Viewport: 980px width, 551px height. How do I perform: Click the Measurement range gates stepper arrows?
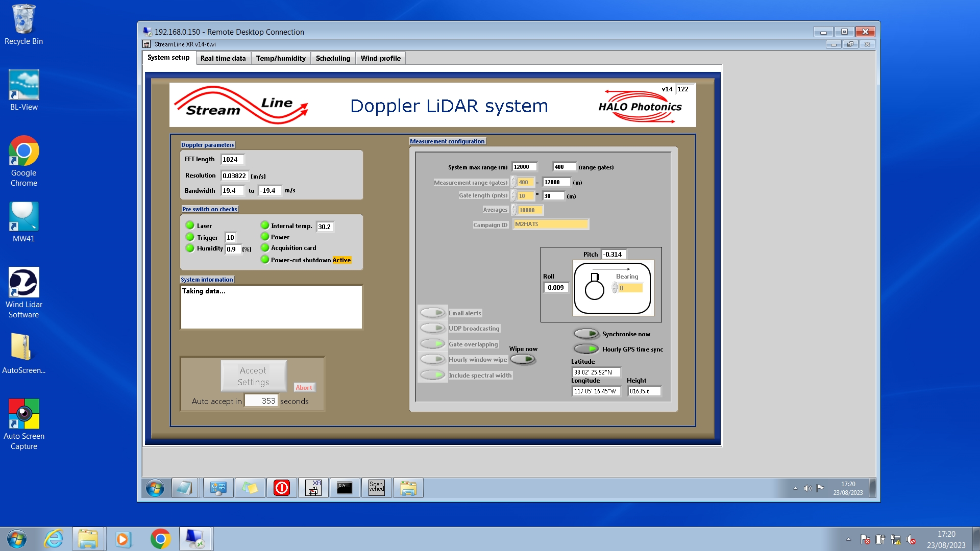[513, 182]
